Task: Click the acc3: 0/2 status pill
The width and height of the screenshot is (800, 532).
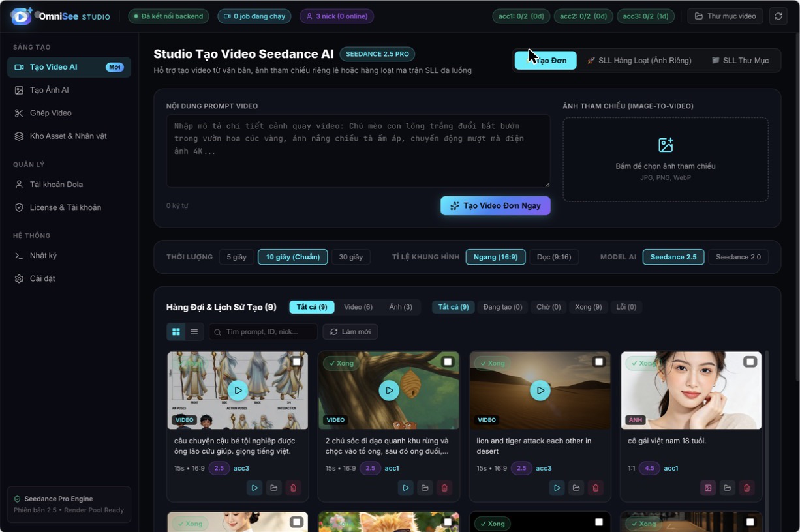Action: [646, 16]
